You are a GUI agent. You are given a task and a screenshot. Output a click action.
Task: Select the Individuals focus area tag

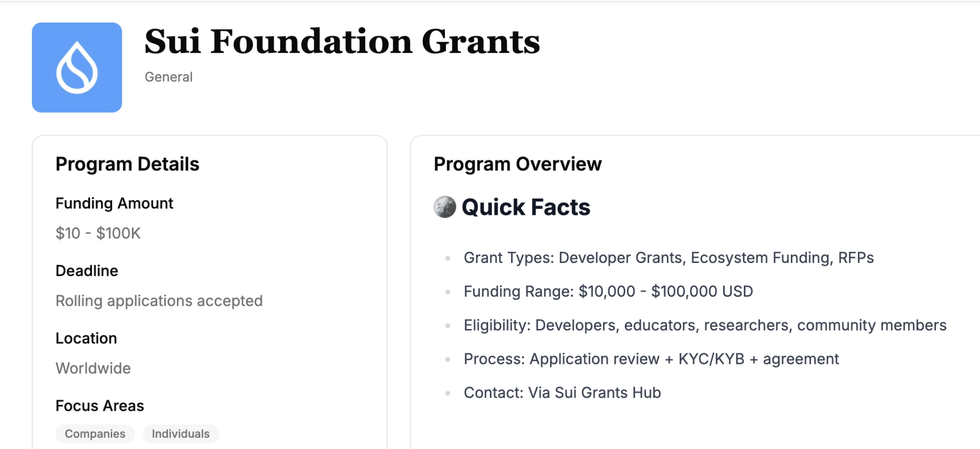181,434
